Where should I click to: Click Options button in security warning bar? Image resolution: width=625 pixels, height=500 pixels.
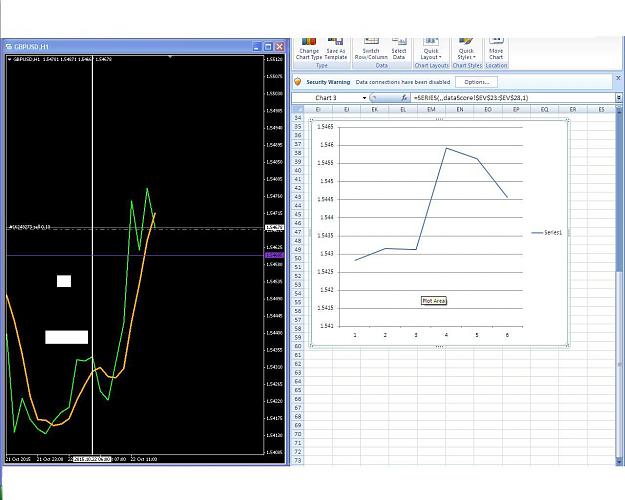pyautogui.click(x=476, y=82)
